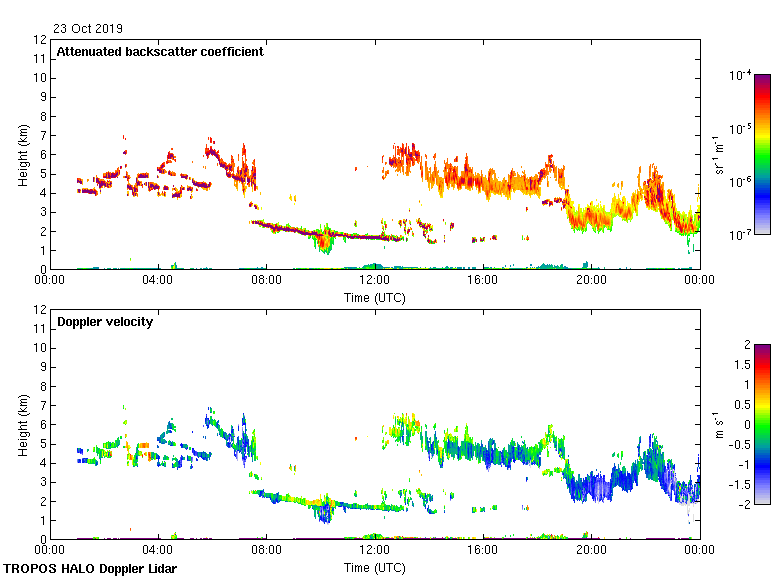Click the 10⁻⁴ label on the backscatter colorbar
Screen dimensions: 780x580
[x=741, y=75]
